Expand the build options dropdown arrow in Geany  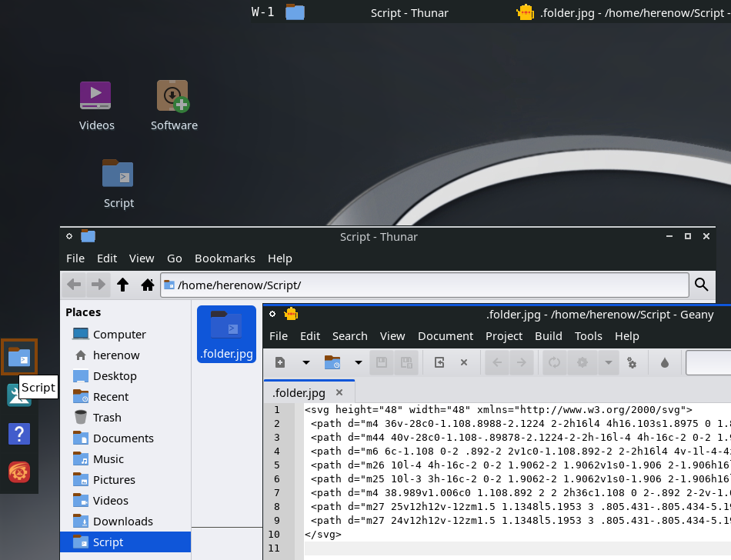(x=609, y=362)
